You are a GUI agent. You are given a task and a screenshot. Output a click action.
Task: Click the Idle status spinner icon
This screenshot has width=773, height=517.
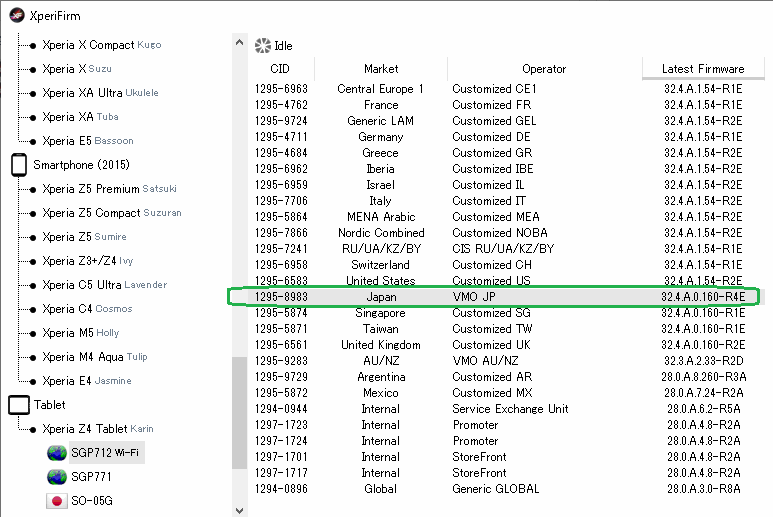click(263, 46)
